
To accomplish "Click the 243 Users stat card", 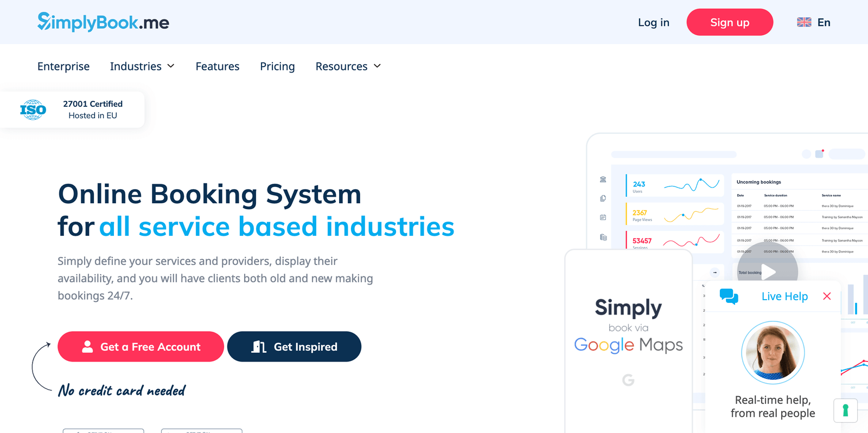I will 675,185.
